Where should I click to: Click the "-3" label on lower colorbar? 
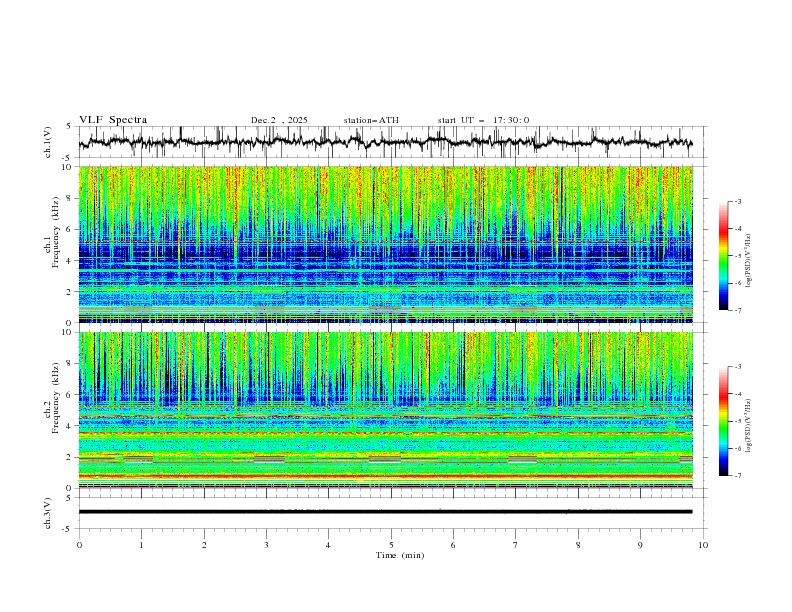737,367
